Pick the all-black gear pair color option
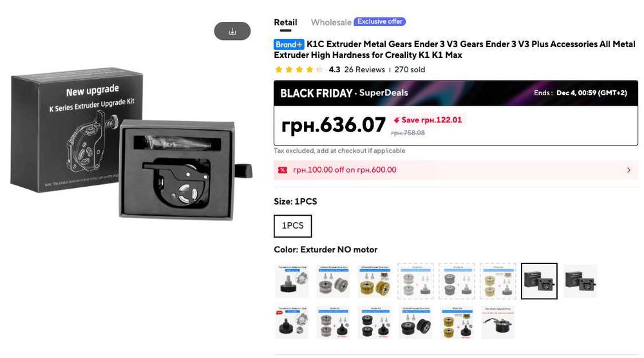644x358 pixels. click(415, 322)
